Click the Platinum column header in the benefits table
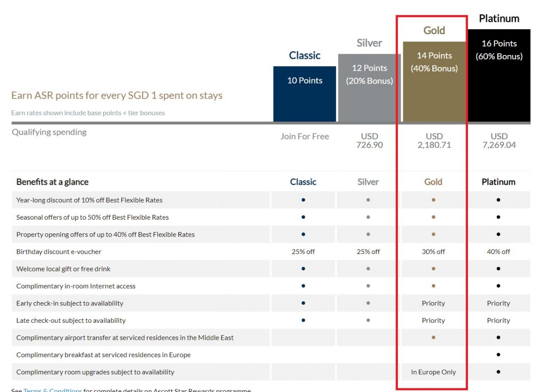This screenshot has width=550, height=392. click(x=499, y=182)
